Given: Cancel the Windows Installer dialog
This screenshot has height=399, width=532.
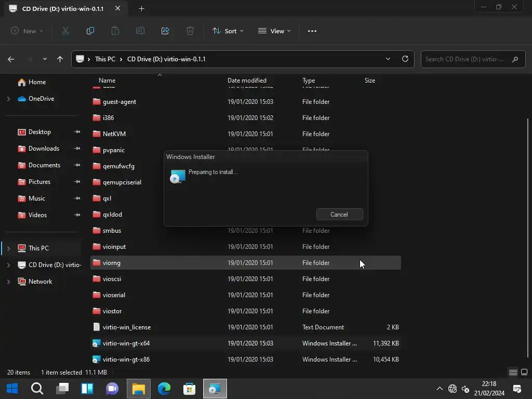Looking at the screenshot, I should (340, 215).
